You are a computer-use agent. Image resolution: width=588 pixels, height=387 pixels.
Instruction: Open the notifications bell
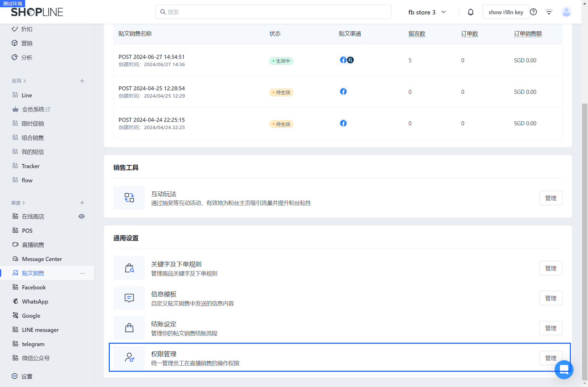(x=471, y=12)
